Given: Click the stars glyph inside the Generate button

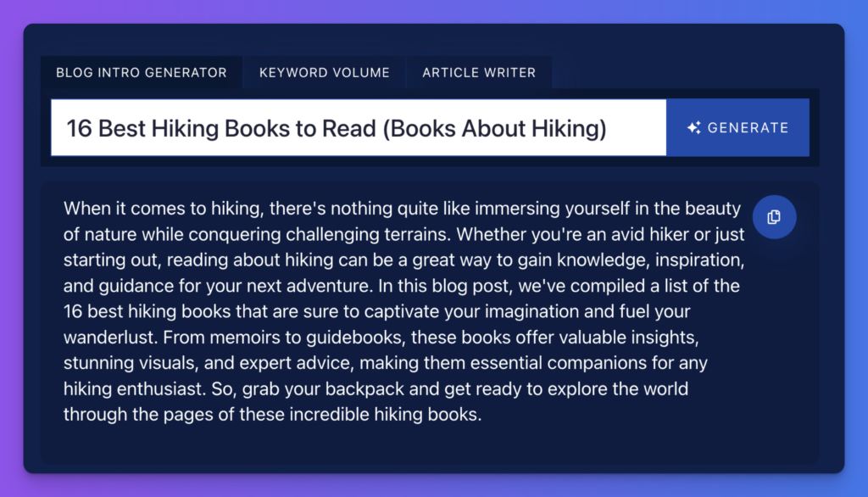Looking at the screenshot, I should (693, 127).
